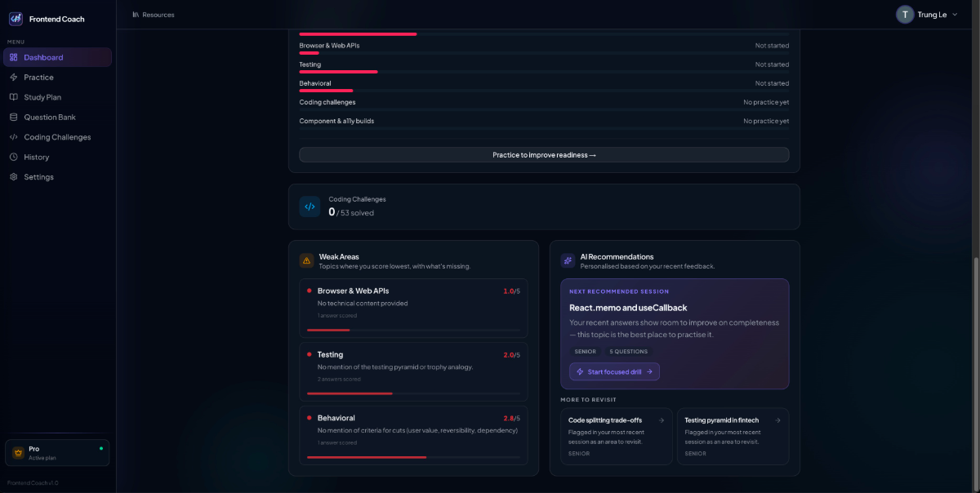Viewport: 980px width, 493px height.
Task: Open History from the sidebar
Action: [x=57, y=157]
